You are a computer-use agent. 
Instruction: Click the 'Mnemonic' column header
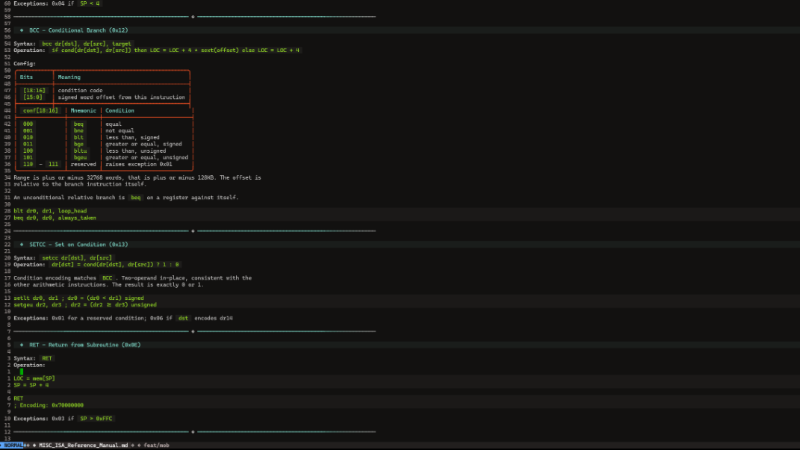tap(83, 111)
